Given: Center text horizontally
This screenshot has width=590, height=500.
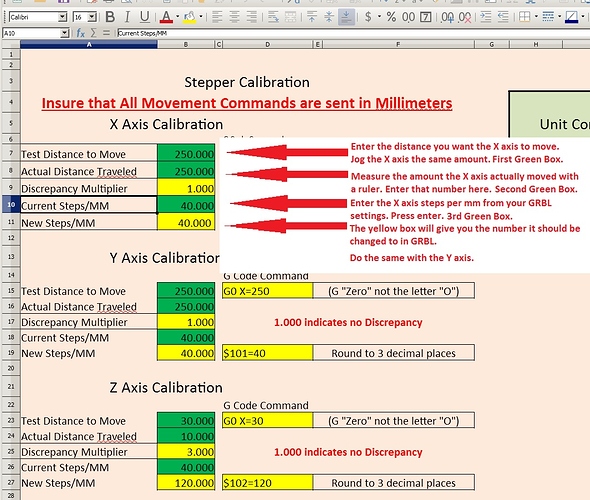Looking at the screenshot, I should pos(234,17).
